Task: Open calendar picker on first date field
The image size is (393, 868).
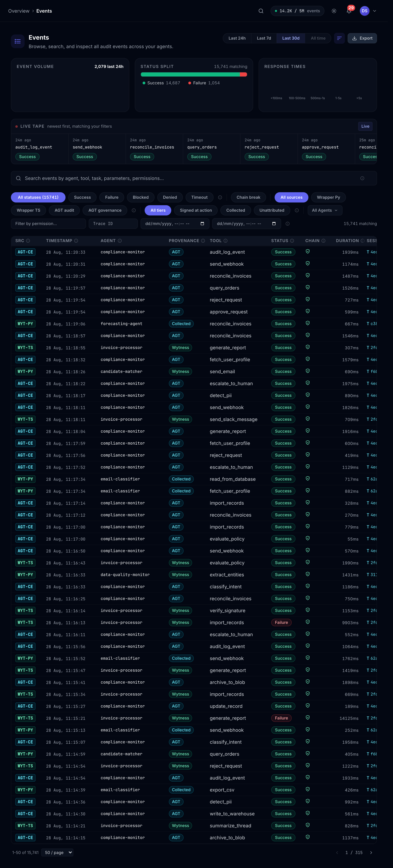Action: click(202, 224)
